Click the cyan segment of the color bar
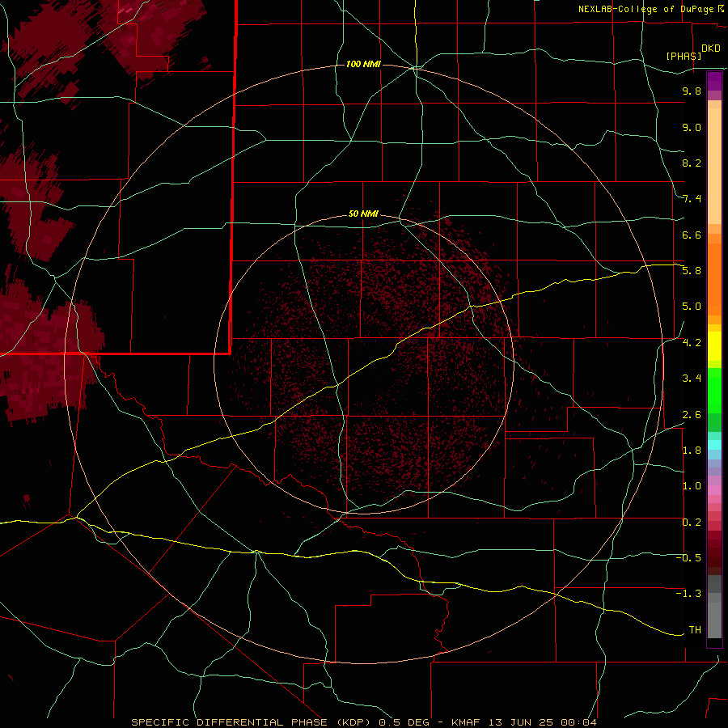The width and height of the screenshot is (728, 728). (714, 444)
